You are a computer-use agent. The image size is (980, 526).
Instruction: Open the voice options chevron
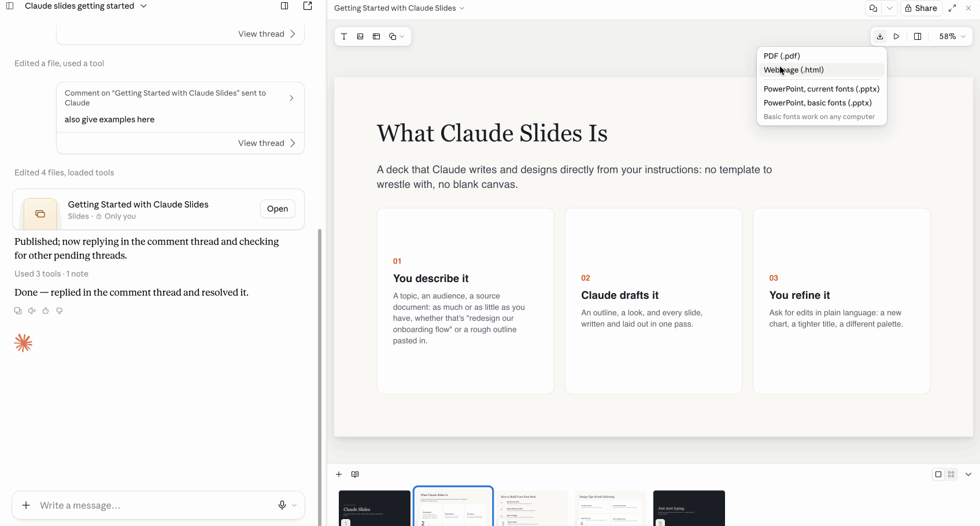click(x=294, y=505)
